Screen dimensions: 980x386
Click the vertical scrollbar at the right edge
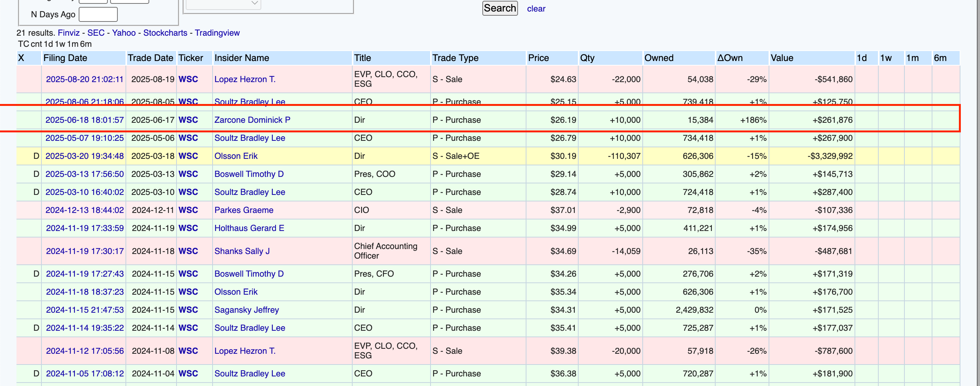click(978, 193)
